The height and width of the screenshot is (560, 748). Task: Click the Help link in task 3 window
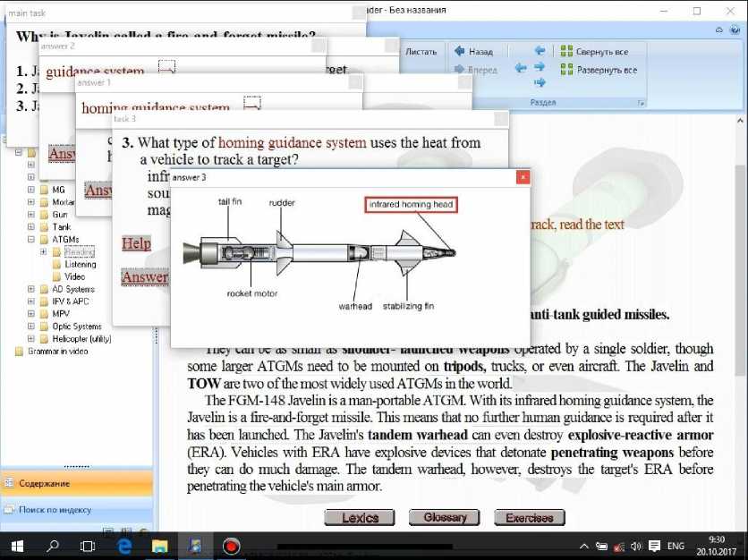(x=136, y=243)
